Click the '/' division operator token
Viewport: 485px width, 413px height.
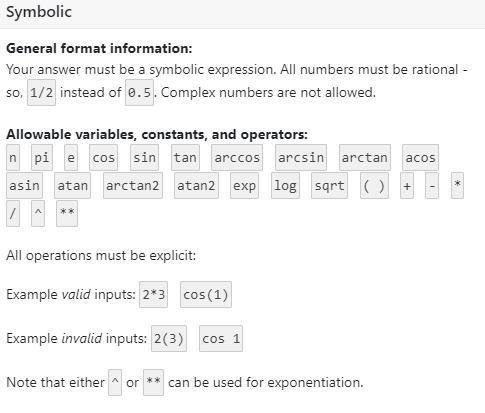coord(13,213)
